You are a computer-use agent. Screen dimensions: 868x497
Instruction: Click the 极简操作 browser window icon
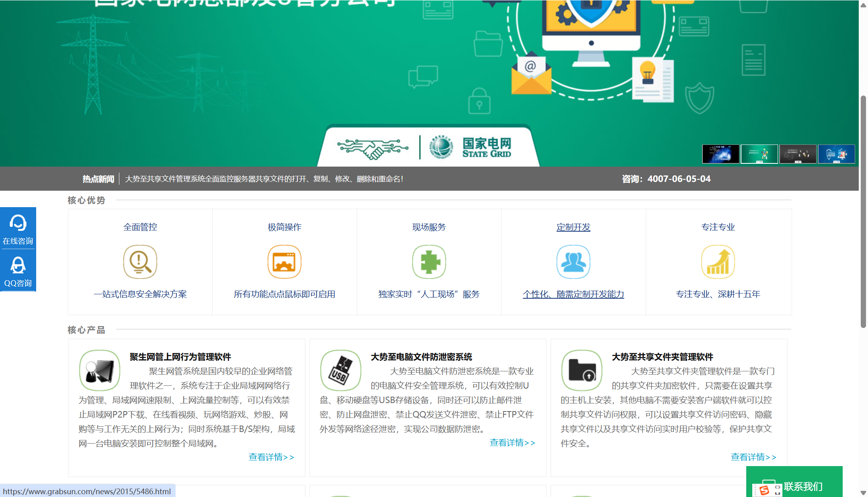(284, 261)
